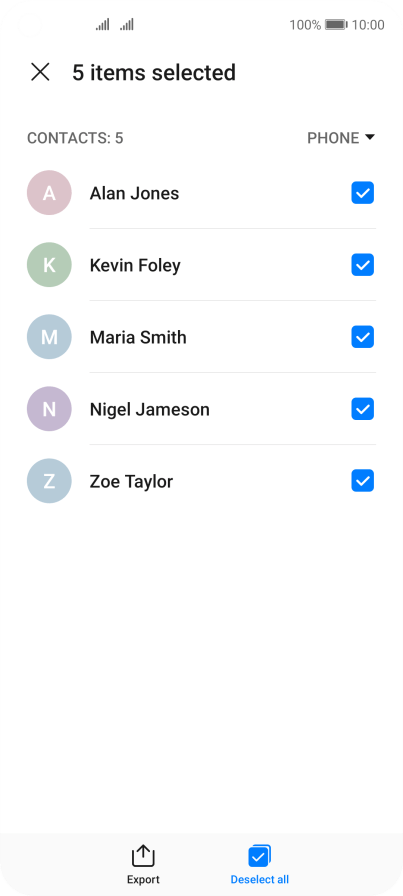Uncheck Kevin Foley checkbox
Viewport: 403px width, 896px height.
[362, 265]
